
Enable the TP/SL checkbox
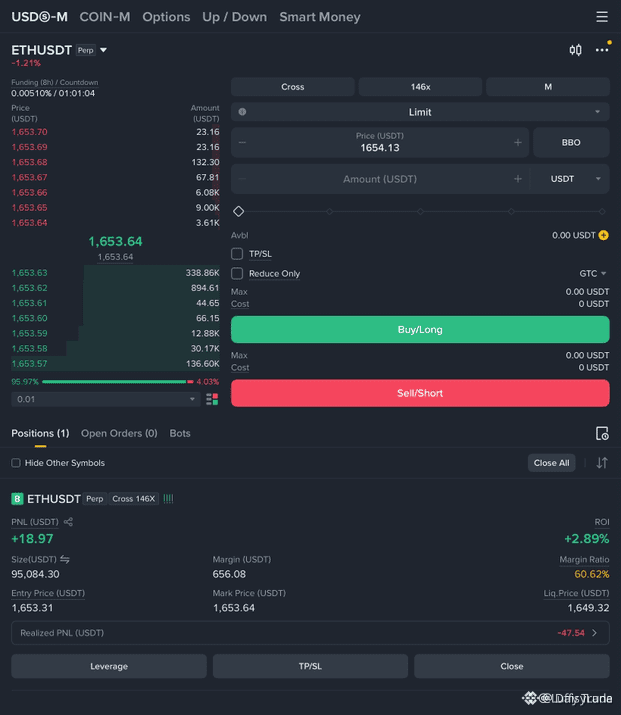click(x=237, y=254)
